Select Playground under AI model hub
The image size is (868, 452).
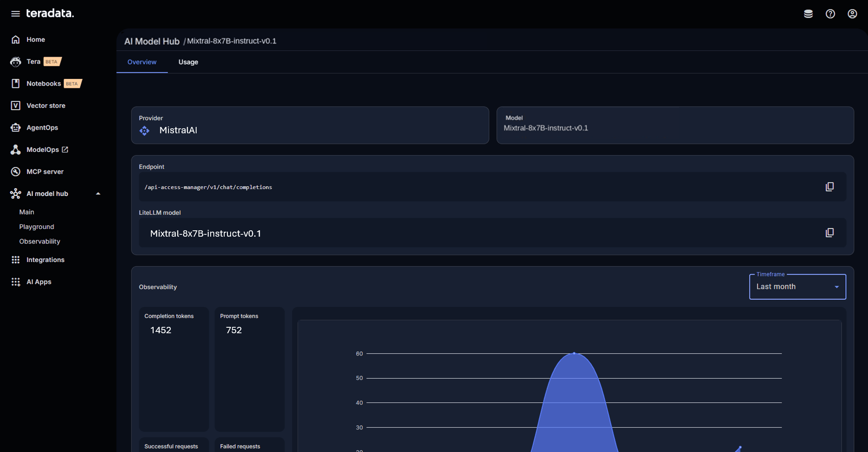click(x=37, y=227)
